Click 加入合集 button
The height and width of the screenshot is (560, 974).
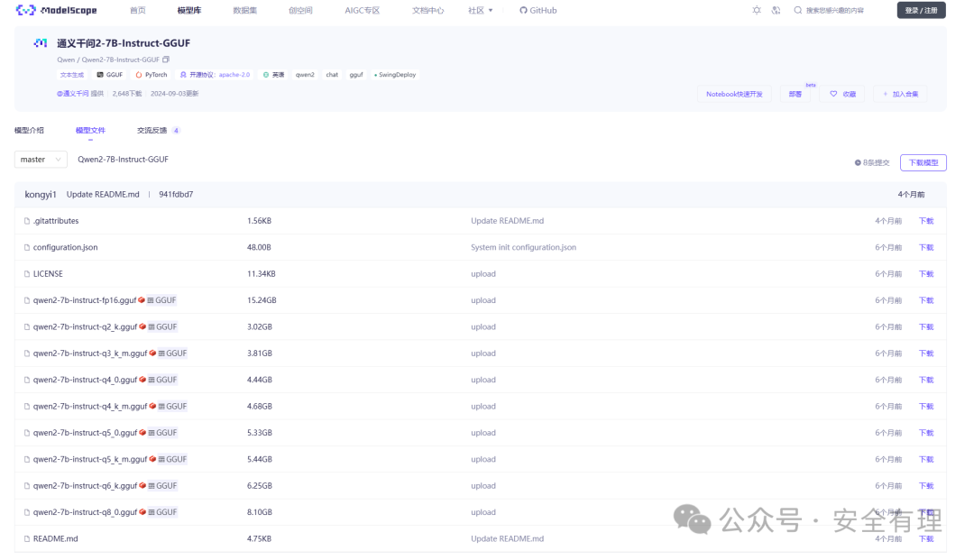(901, 94)
